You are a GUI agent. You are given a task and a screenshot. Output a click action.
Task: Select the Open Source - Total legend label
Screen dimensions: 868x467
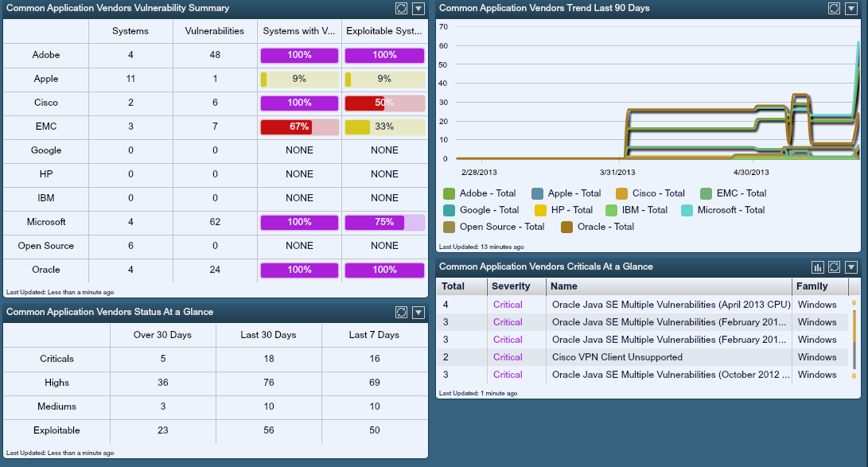click(501, 227)
